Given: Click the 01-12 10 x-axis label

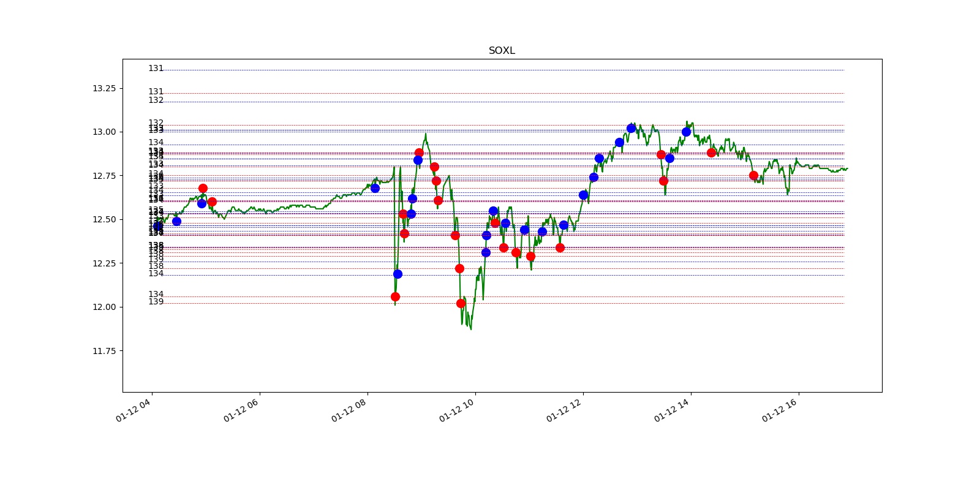Looking at the screenshot, I should coord(457,410).
